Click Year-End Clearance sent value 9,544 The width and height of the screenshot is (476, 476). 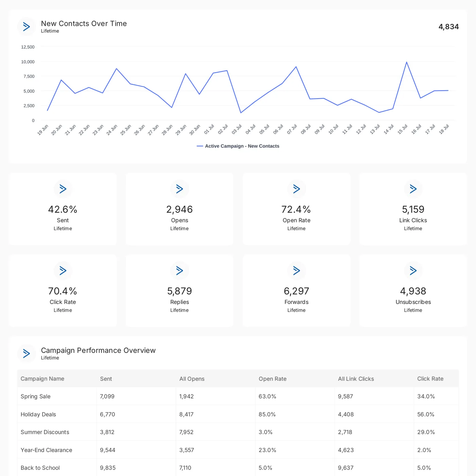pos(108,450)
